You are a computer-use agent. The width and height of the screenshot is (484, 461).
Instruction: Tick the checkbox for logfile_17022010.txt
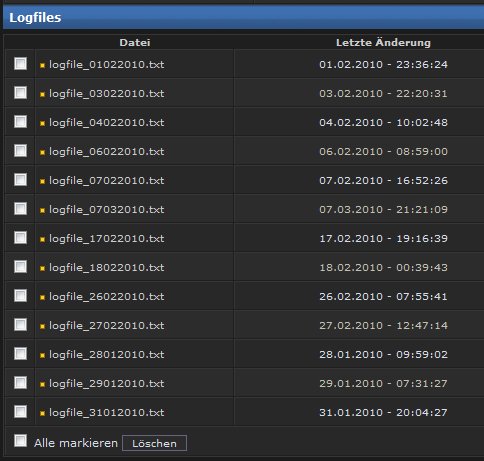[x=20, y=237]
